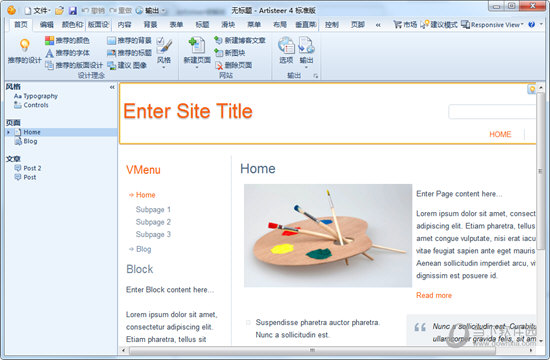The height and width of the screenshot is (360, 550).
Task: Expand the Home page tree node
Action: tap(8, 132)
